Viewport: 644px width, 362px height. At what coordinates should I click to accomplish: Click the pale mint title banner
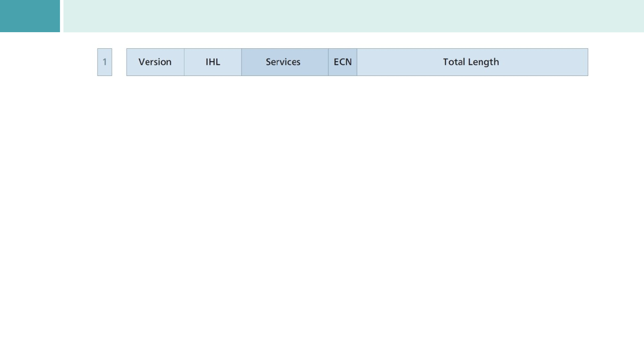pos(353,16)
